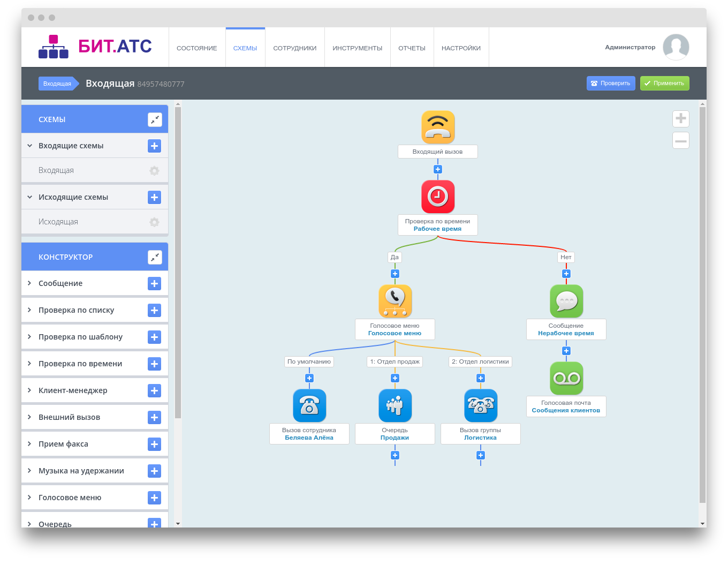
Task: Select the green voicemail Голосовая почта icon
Action: (566, 378)
